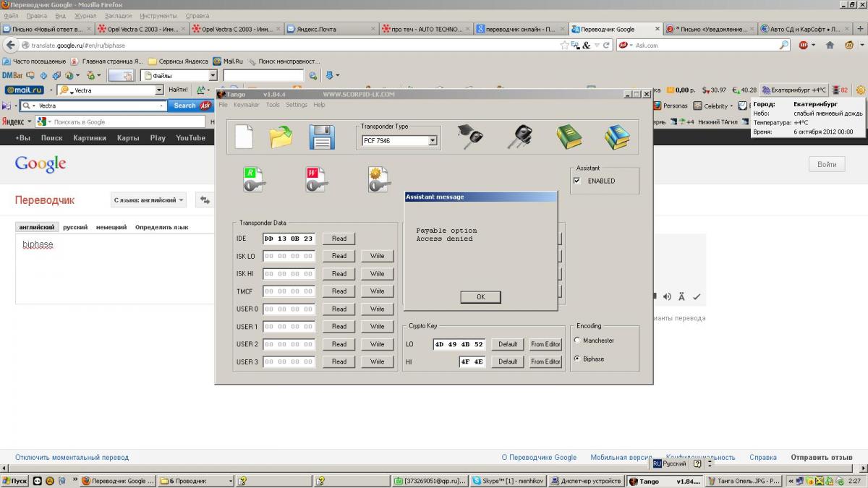Screen dimensions: 868x488
Task: Click the IDE data field
Action: coord(289,239)
